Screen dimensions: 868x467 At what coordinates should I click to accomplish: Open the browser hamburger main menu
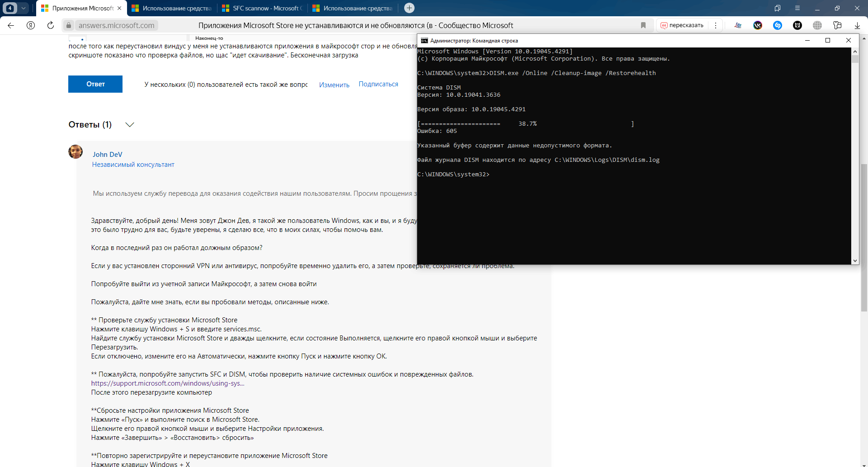(797, 8)
